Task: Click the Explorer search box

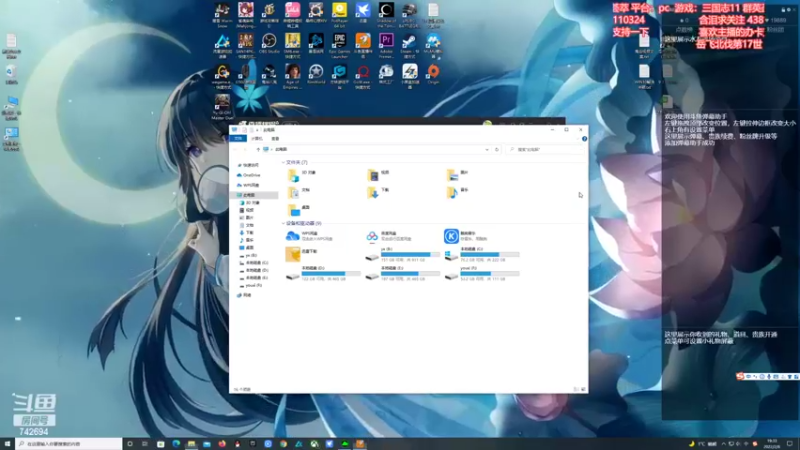Action: coord(545,149)
